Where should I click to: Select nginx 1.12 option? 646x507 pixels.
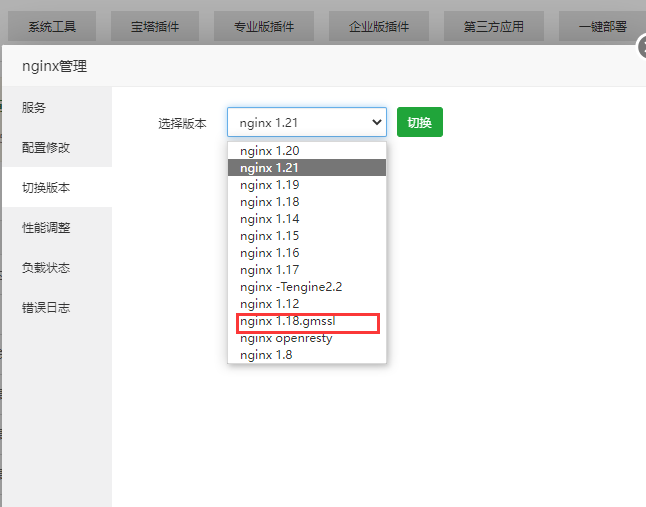[307, 304]
